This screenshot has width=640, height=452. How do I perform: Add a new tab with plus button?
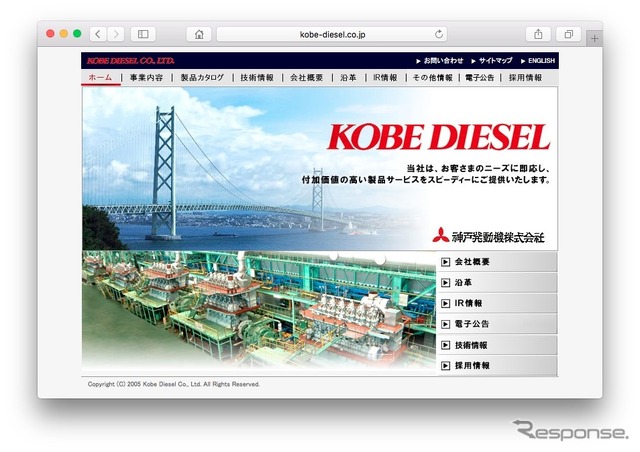tap(594, 39)
